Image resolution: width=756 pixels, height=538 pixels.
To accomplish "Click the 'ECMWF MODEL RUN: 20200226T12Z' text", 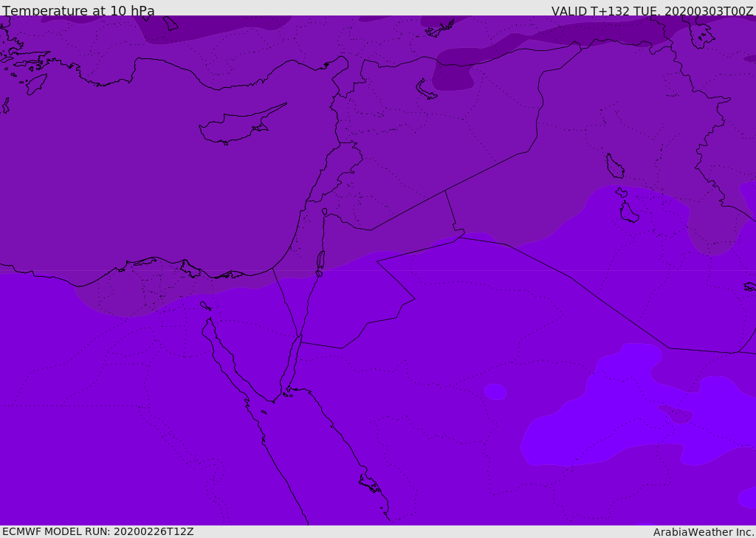I will (98, 531).
